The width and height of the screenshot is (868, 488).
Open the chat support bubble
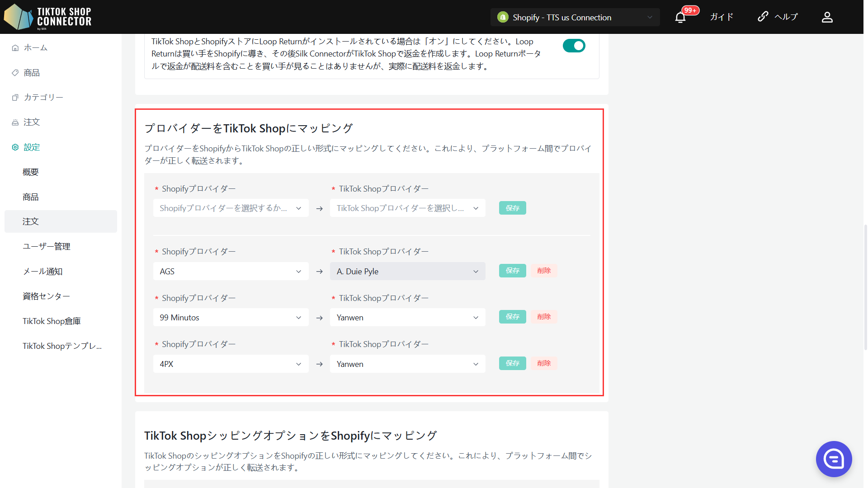coord(834,459)
